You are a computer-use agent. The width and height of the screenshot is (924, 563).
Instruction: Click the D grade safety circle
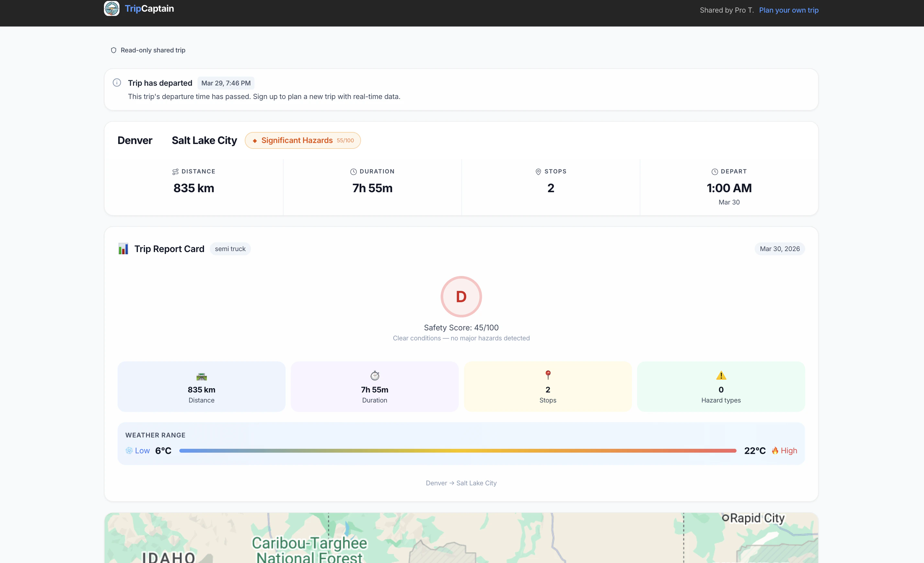[x=461, y=296]
